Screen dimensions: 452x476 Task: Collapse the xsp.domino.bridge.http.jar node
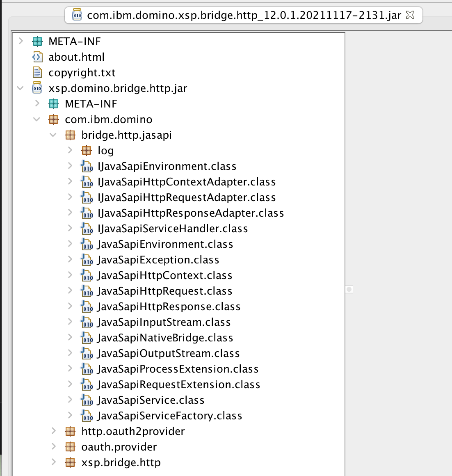(x=21, y=88)
